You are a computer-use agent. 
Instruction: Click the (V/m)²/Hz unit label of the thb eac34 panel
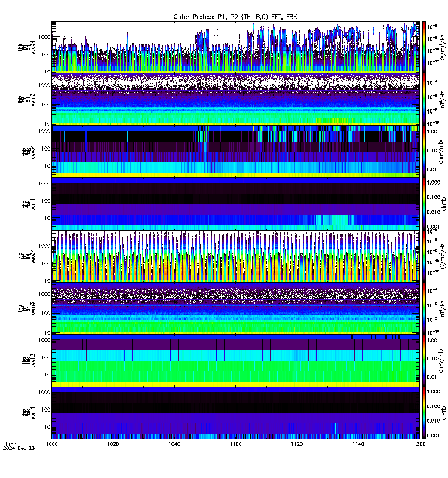click(442, 47)
